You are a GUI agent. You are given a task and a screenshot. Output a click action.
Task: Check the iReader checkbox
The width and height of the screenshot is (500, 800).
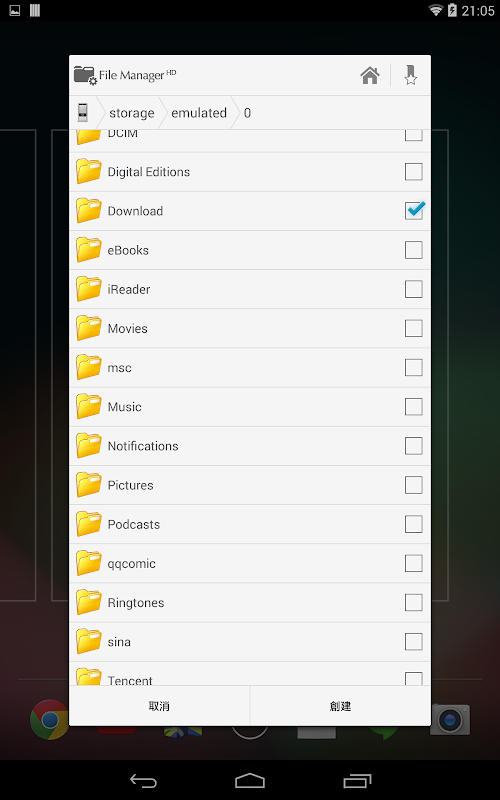click(414, 289)
